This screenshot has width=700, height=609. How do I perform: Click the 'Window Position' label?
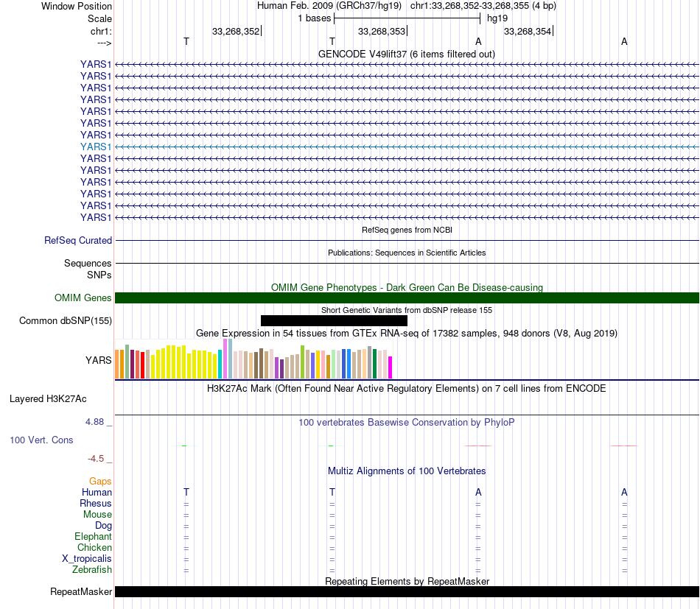point(77,6)
